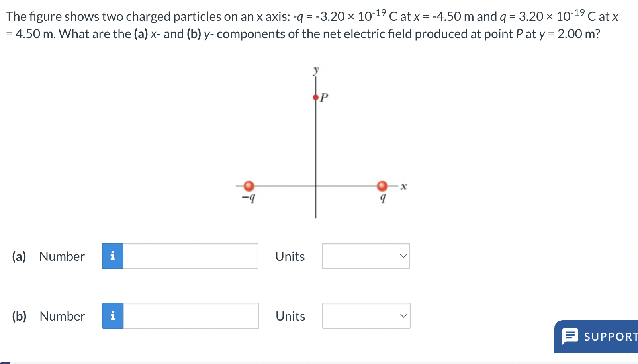Click the red charge marker labeled q
The width and height of the screenshot is (638, 364).
tap(382, 186)
